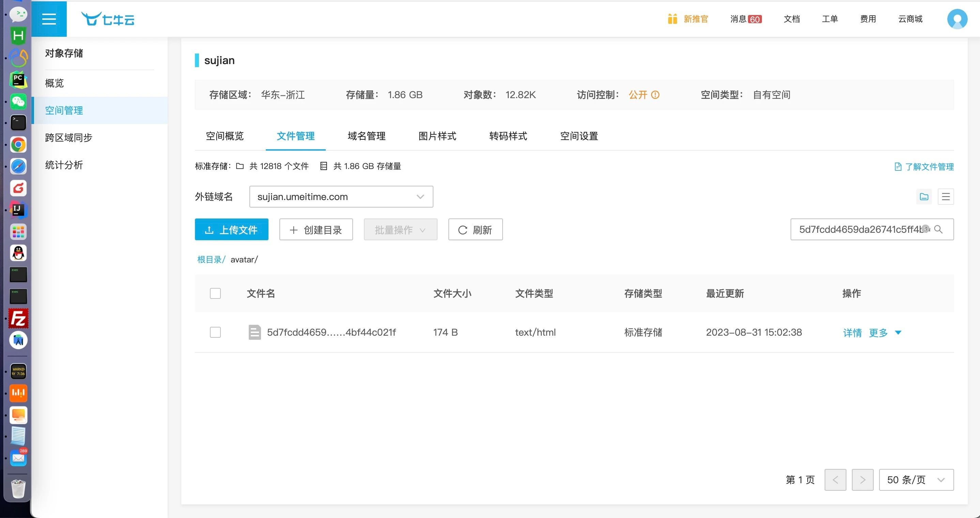
Task: Click the 上传文件 upload button
Action: 231,229
